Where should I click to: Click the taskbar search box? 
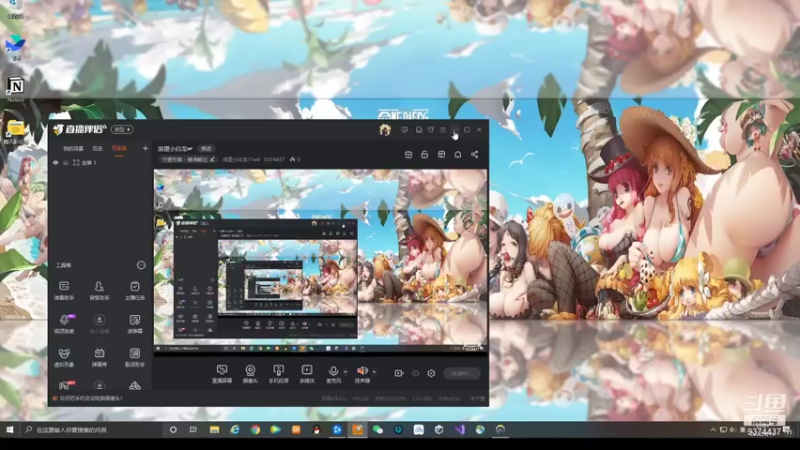pyautogui.click(x=91, y=430)
